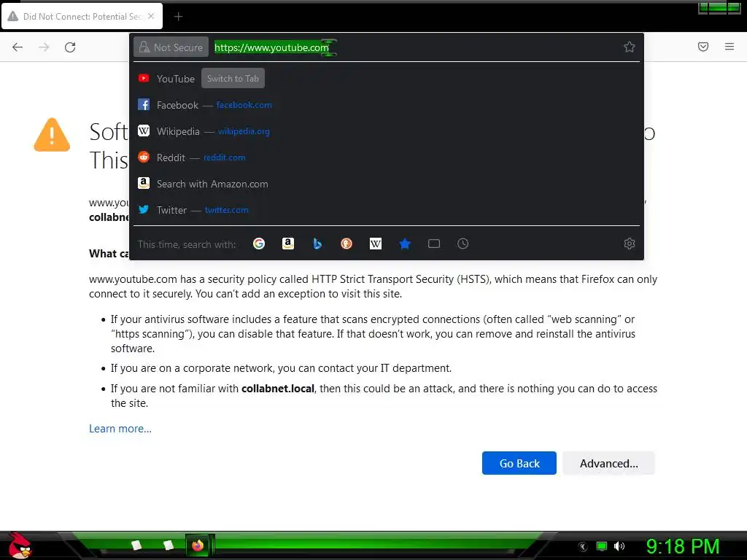Select the Wikipedia suggestion

tap(387, 131)
